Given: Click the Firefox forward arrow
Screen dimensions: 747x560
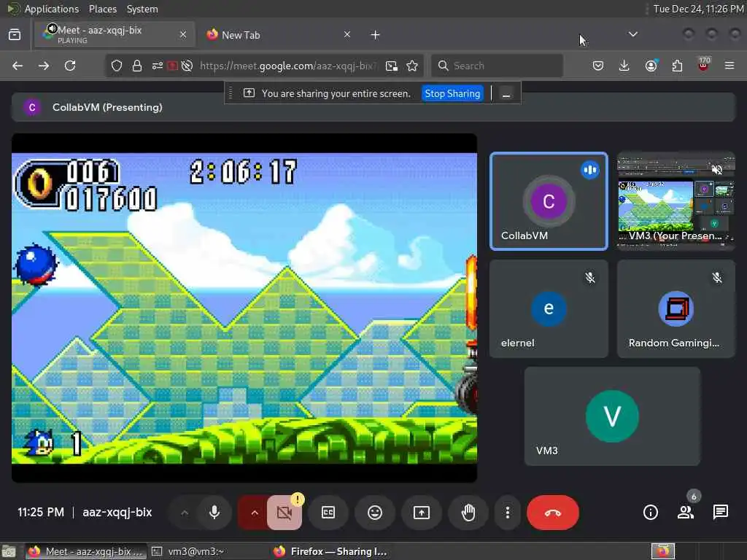Looking at the screenshot, I should click(44, 66).
